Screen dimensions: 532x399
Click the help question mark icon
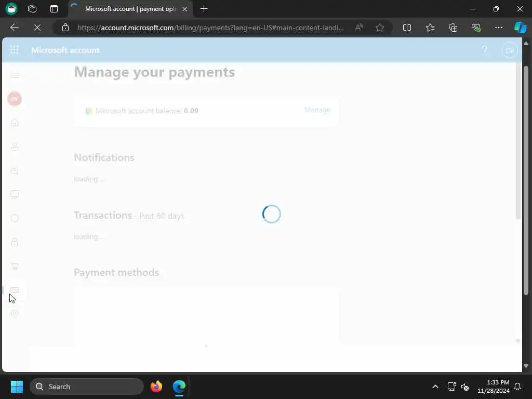tap(485, 50)
